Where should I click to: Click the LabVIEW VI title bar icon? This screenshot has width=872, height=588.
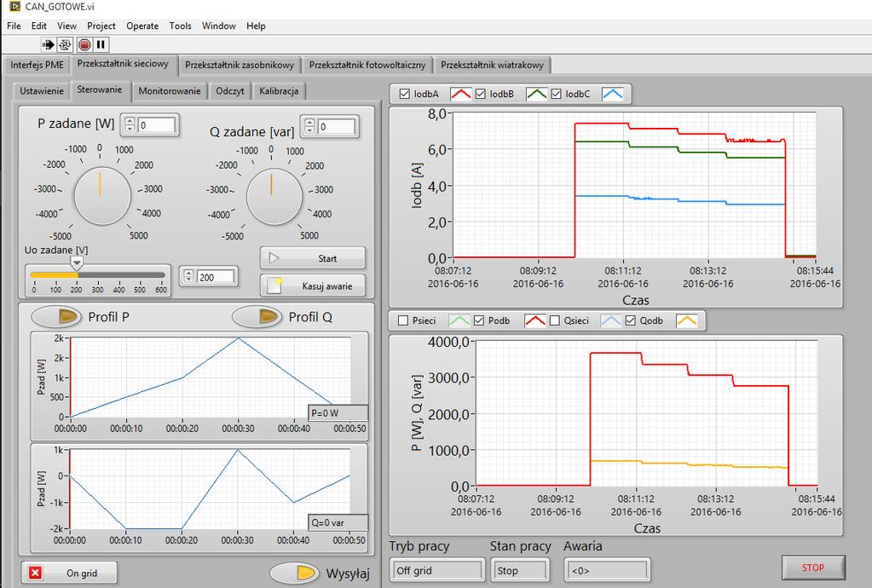point(15,6)
